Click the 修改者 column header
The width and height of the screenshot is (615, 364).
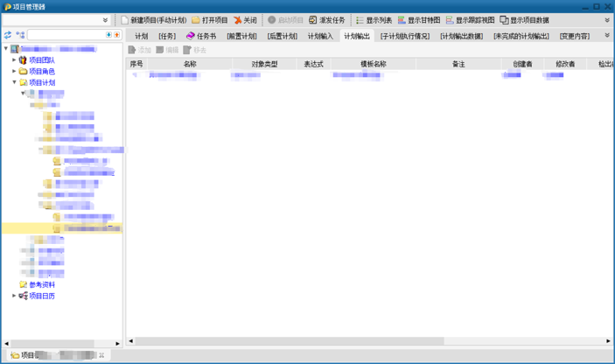[x=565, y=64]
